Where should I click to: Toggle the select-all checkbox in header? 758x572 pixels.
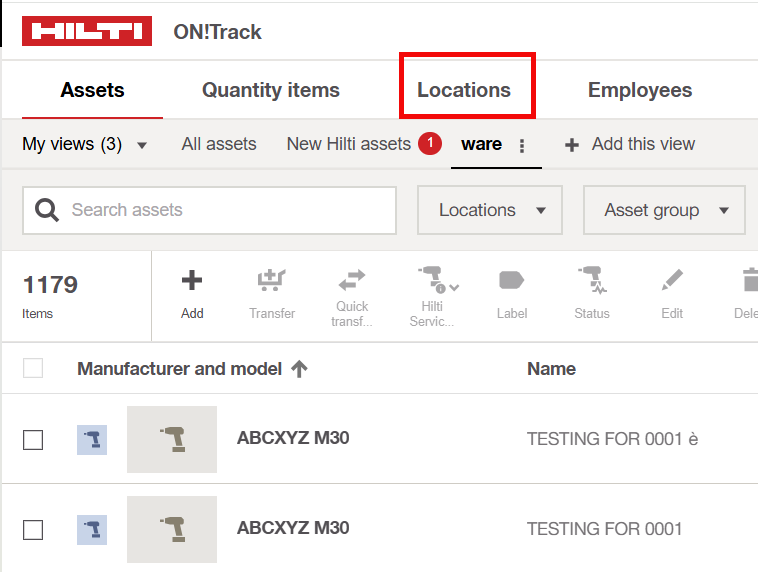coord(33,368)
